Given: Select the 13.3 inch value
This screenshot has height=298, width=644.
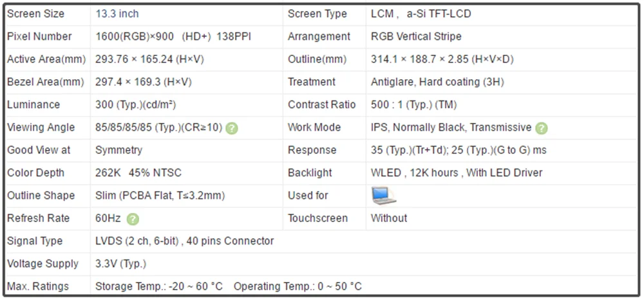Looking at the screenshot, I should tap(117, 14).
